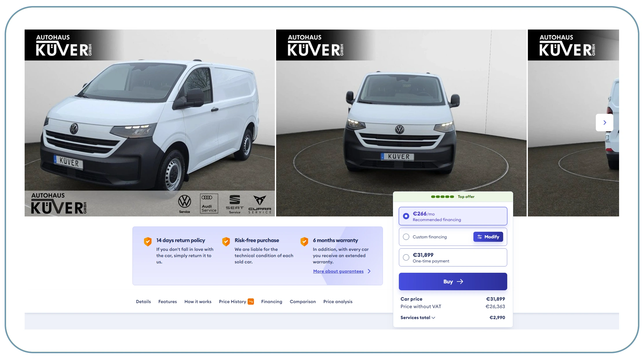
Task: Click the Audi Service logo icon
Action: [x=209, y=203]
